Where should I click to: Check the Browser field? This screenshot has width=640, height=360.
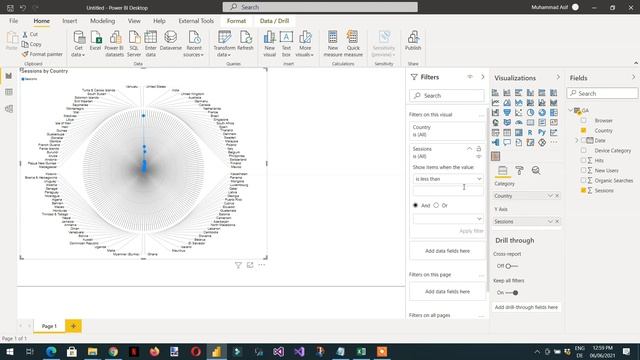[584, 120]
